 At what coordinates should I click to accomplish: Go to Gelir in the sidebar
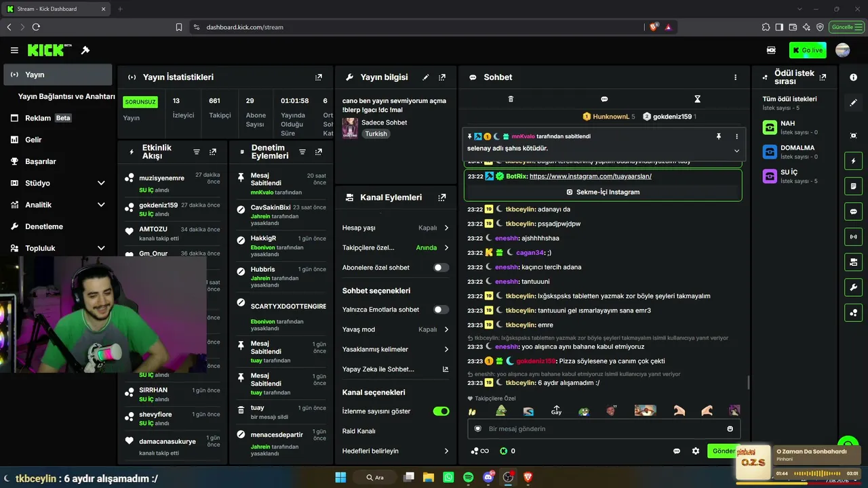click(58, 140)
